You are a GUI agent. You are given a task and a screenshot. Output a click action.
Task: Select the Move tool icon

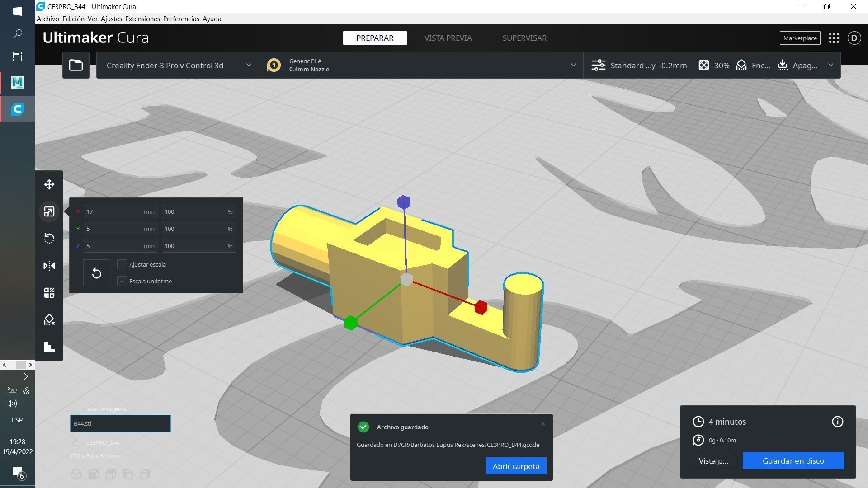point(49,184)
